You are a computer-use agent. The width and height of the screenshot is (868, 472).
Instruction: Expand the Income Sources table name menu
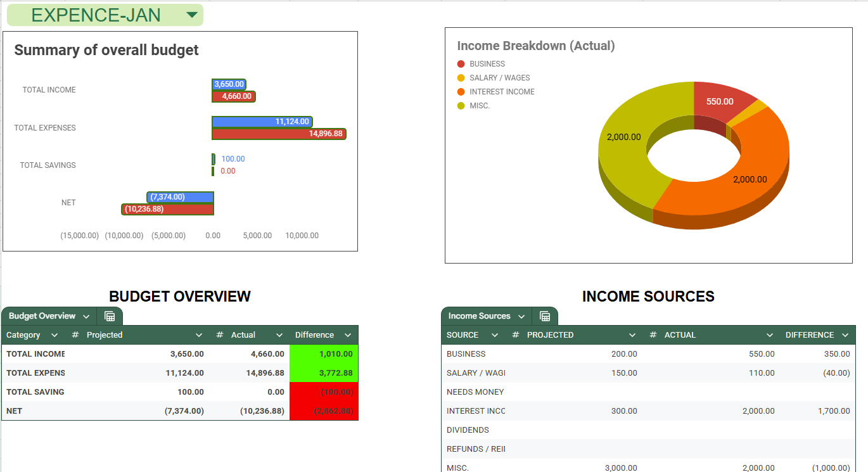[521, 316]
